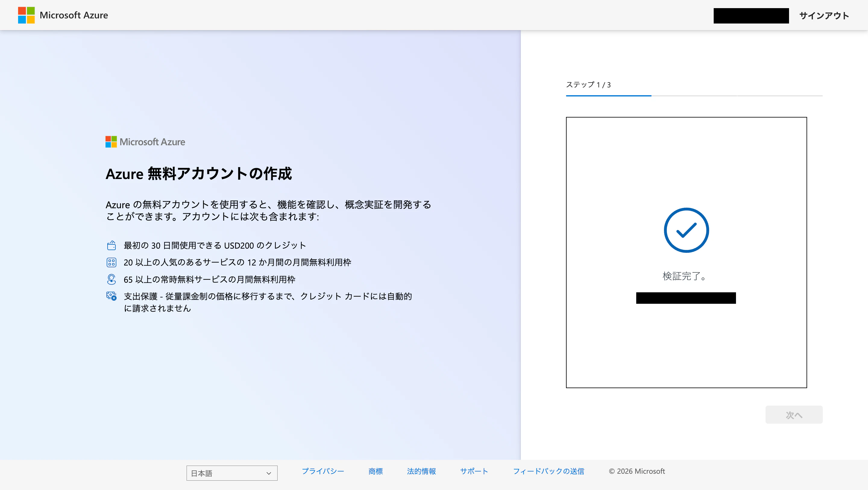
Task: Click the Azure 無料アカウントの作成 heading
Action: pos(199,174)
